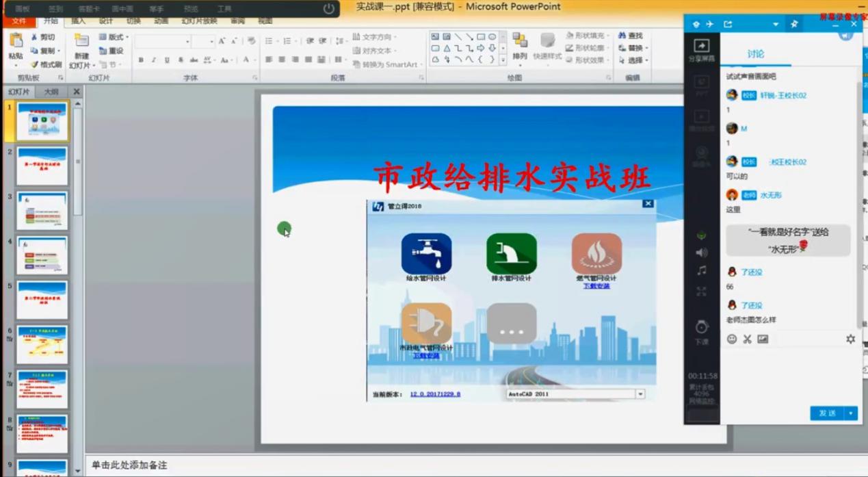Viewport: 868px width, 477px height.
Task: Select slide 3 thumbnail in slide panel
Action: point(42,211)
